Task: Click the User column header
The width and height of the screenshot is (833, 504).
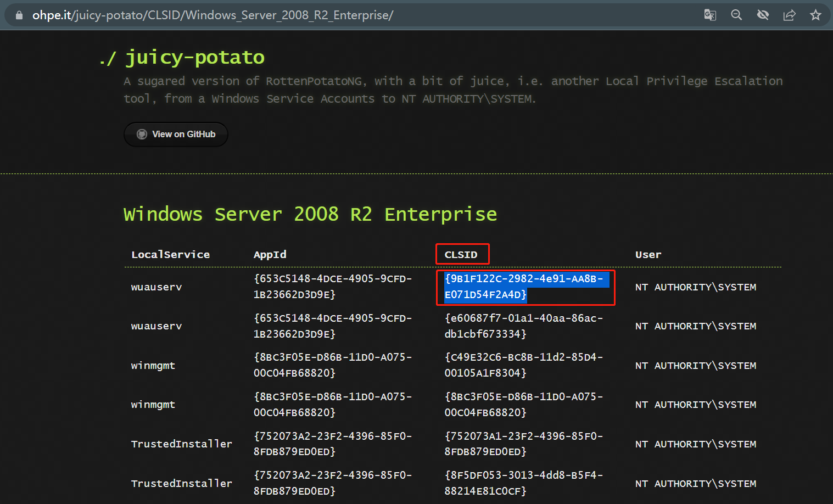Action: point(648,255)
